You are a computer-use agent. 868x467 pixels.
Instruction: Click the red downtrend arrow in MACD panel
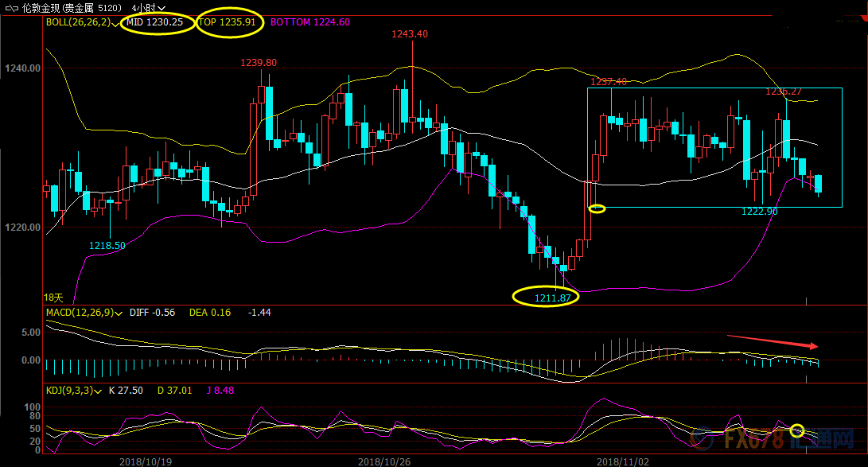coord(773,341)
